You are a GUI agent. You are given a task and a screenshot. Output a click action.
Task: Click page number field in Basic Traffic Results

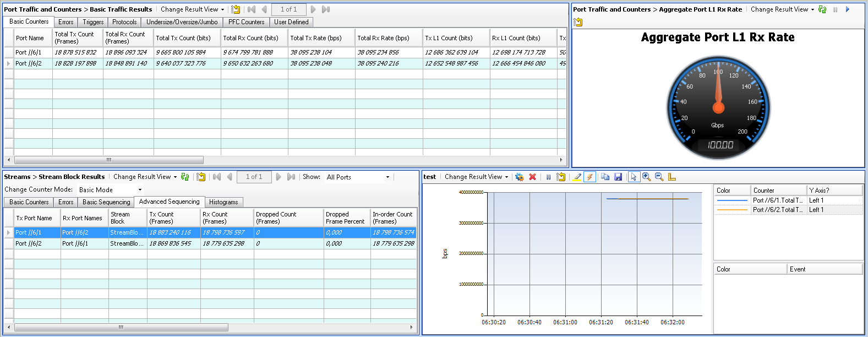pyautogui.click(x=288, y=9)
